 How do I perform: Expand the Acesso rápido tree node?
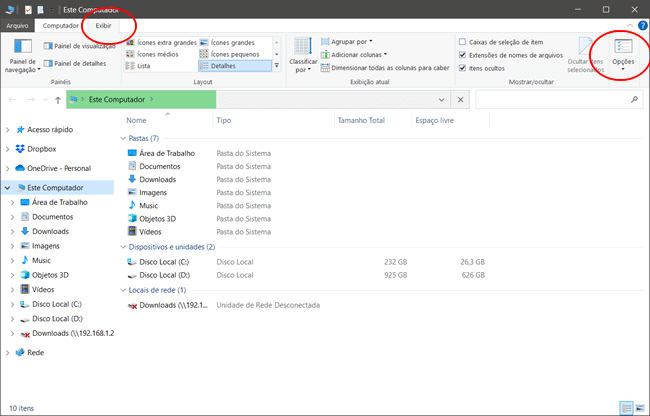pyautogui.click(x=9, y=130)
